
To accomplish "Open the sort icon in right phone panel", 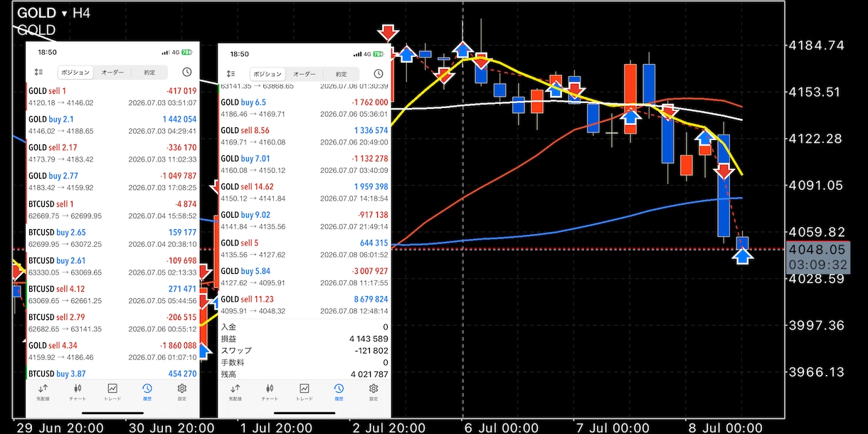I will [231, 73].
